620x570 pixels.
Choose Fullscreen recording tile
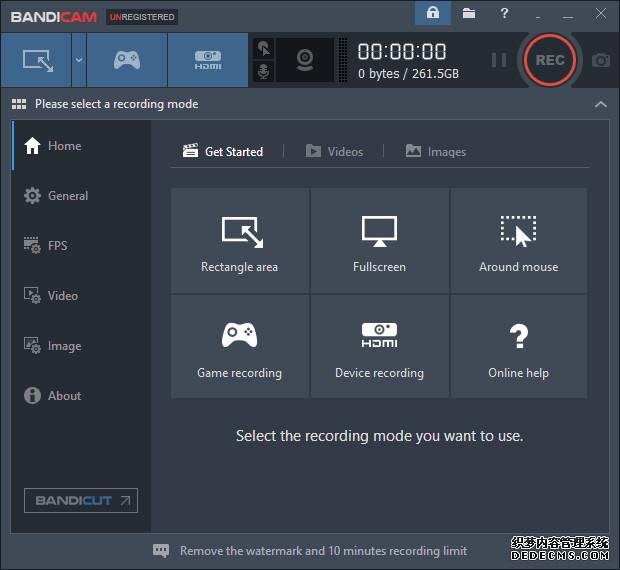(380, 241)
